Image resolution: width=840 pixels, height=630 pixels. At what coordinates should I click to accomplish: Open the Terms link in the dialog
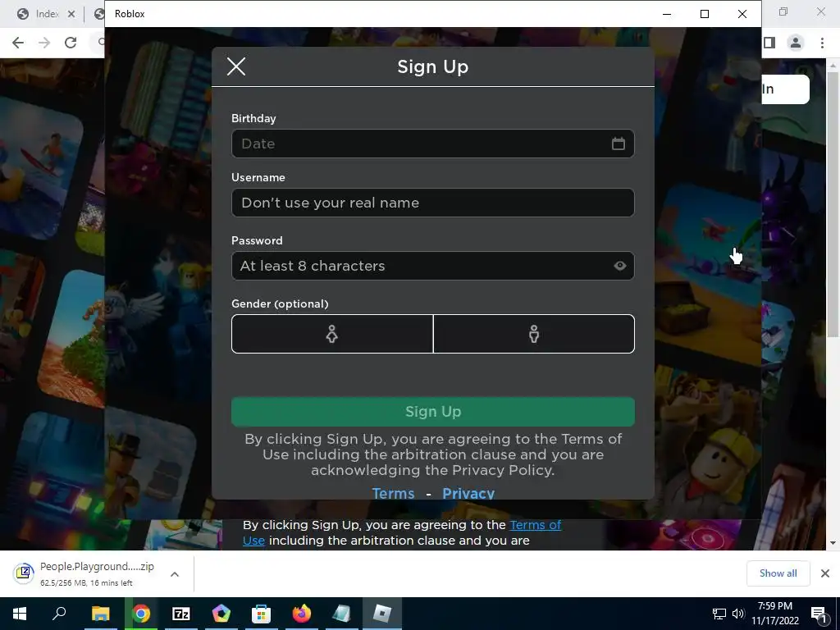click(393, 493)
